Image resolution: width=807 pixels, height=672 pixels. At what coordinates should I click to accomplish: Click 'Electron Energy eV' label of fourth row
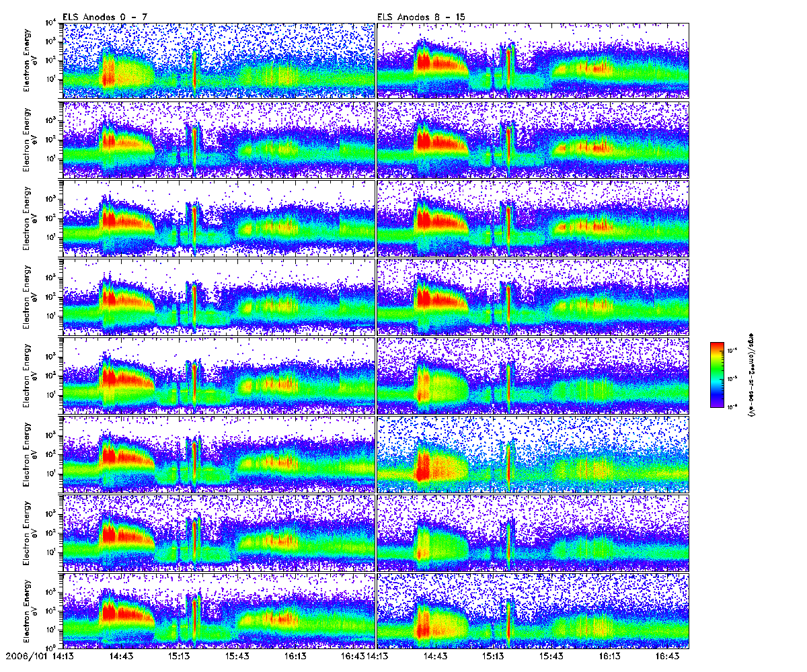(31, 296)
